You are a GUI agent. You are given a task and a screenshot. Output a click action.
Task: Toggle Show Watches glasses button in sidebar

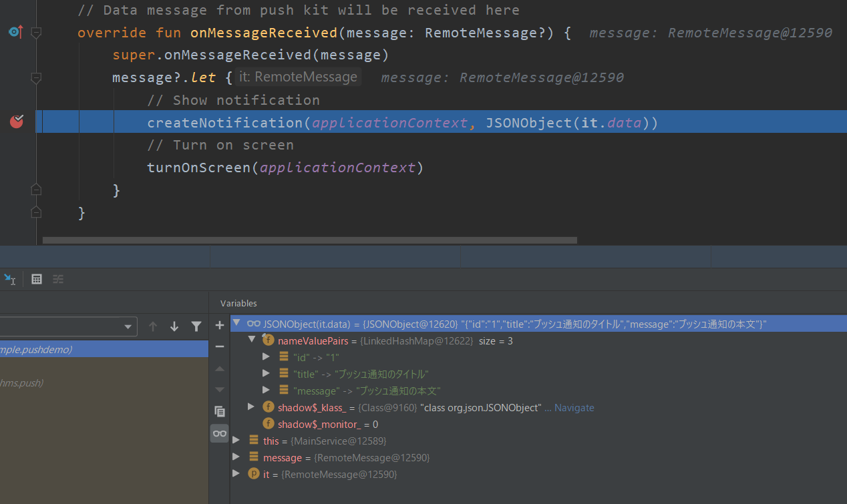click(x=220, y=433)
